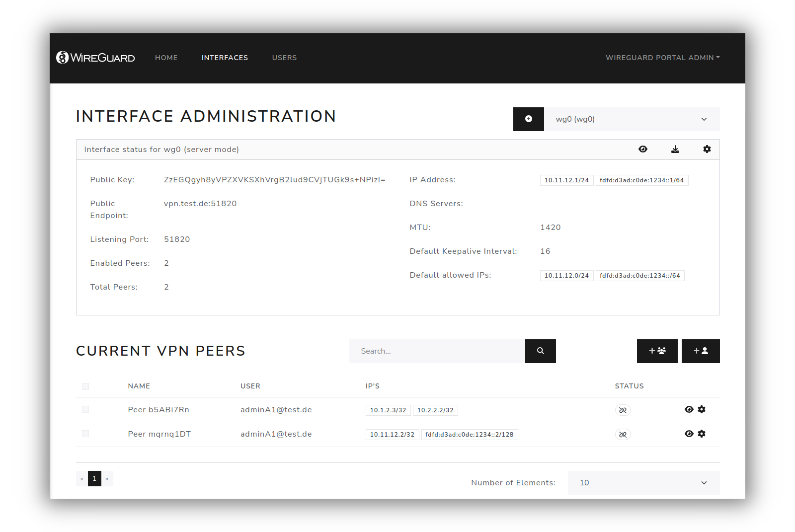Tick the checkbox for Peer mqrnq1DT
The height and width of the screenshot is (532, 795).
pyautogui.click(x=85, y=434)
